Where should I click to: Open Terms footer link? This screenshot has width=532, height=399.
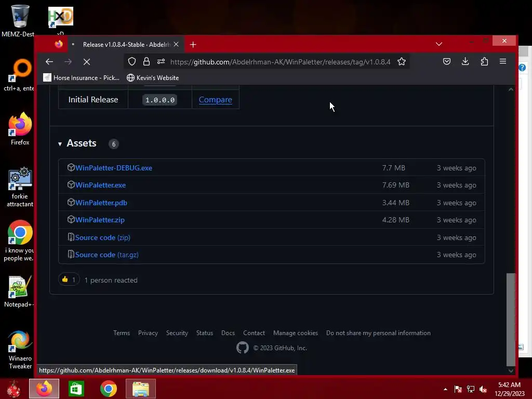[x=122, y=333]
